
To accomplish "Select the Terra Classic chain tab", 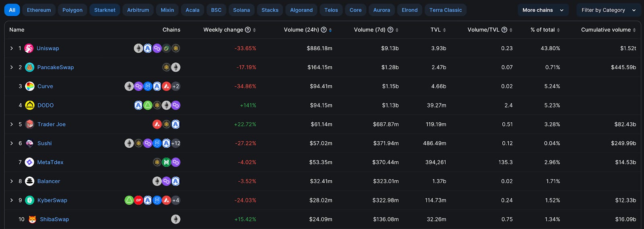I will (x=446, y=10).
